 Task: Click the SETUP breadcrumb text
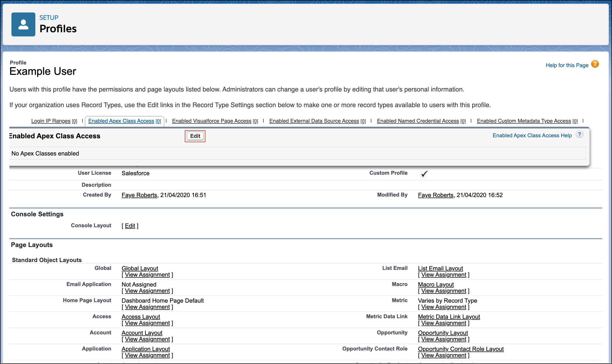(x=49, y=18)
